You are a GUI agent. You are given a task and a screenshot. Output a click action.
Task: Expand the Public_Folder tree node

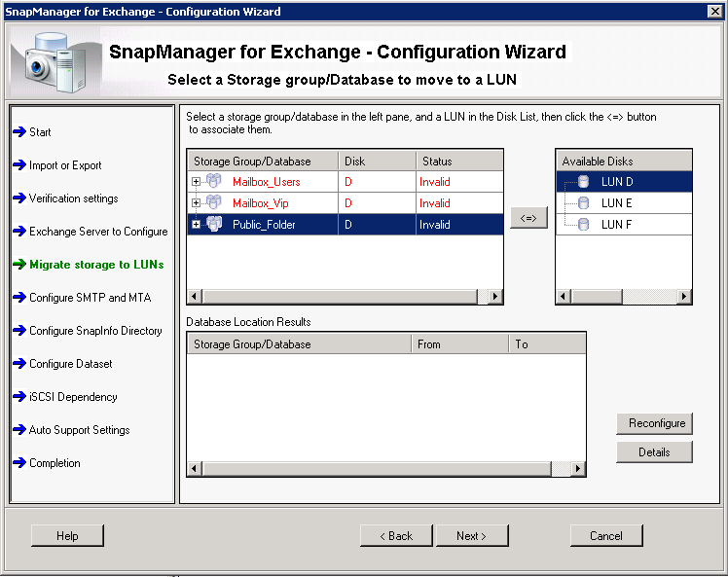tap(197, 225)
